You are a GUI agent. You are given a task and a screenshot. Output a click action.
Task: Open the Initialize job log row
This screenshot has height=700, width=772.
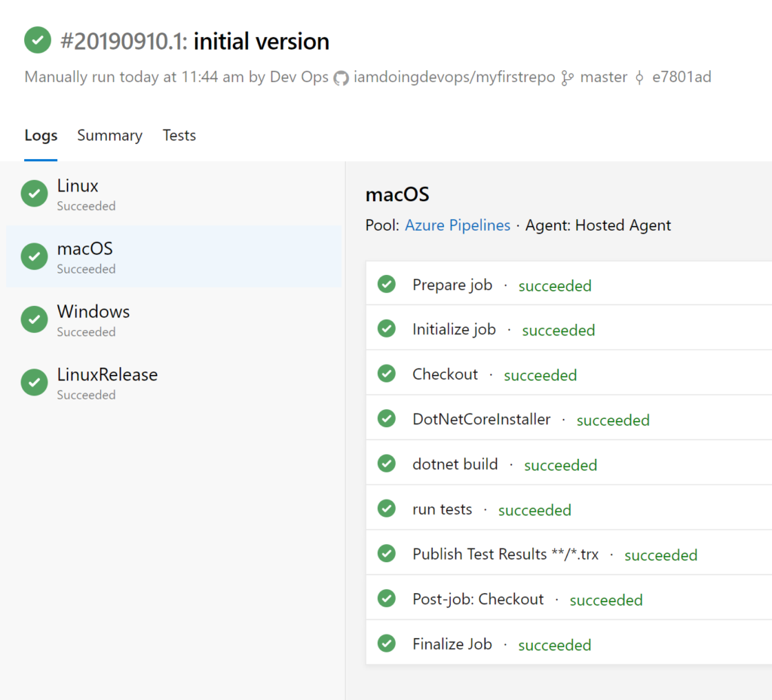tap(568, 328)
